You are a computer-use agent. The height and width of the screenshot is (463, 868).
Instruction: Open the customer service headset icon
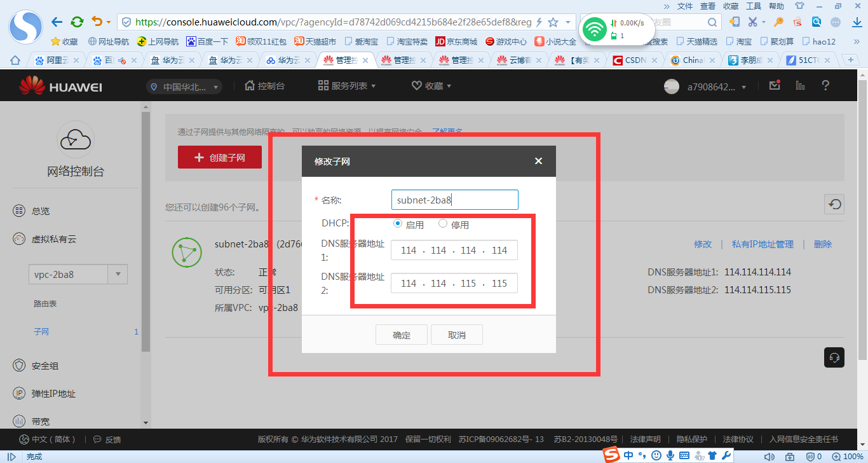tap(834, 357)
